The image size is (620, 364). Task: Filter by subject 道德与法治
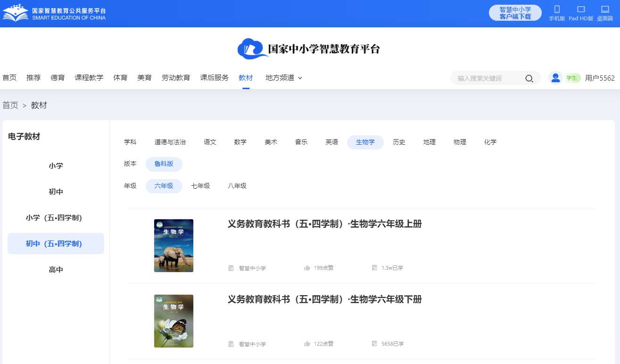[170, 142]
